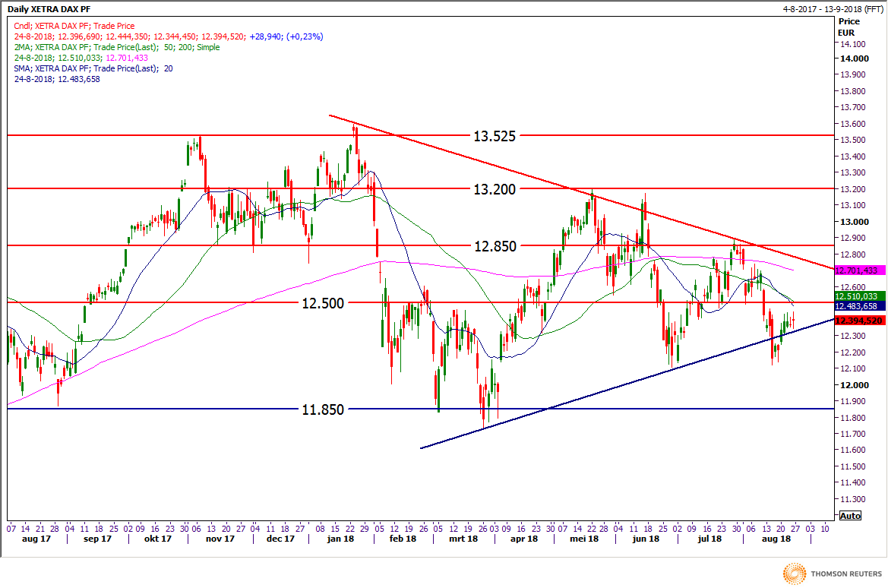
Task: Click the 11.500 price axis label
Action: click(x=853, y=466)
